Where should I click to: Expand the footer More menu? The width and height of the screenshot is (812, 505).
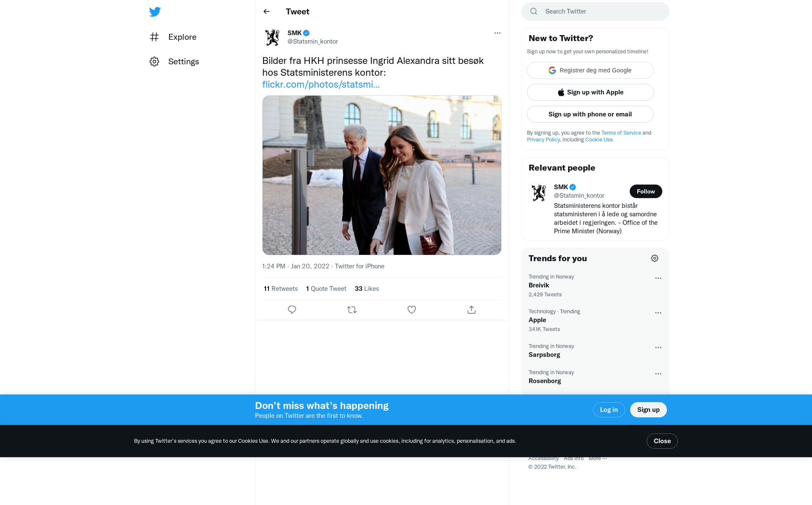click(598, 458)
